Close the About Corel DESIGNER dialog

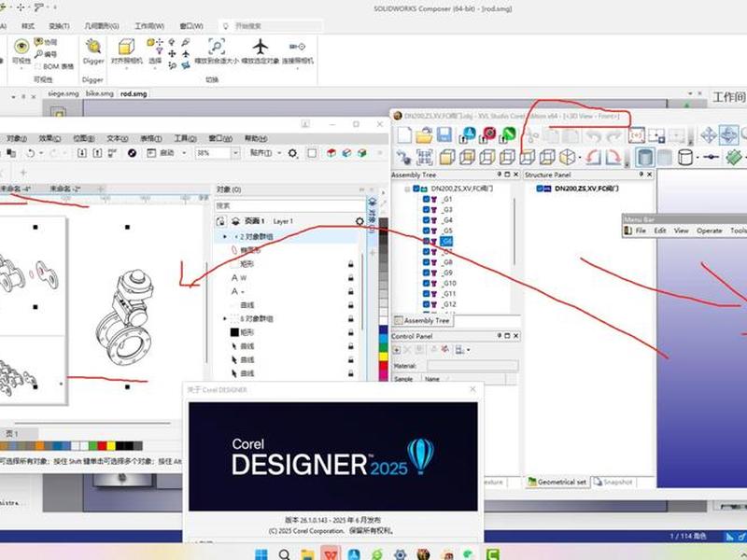[x=472, y=389]
